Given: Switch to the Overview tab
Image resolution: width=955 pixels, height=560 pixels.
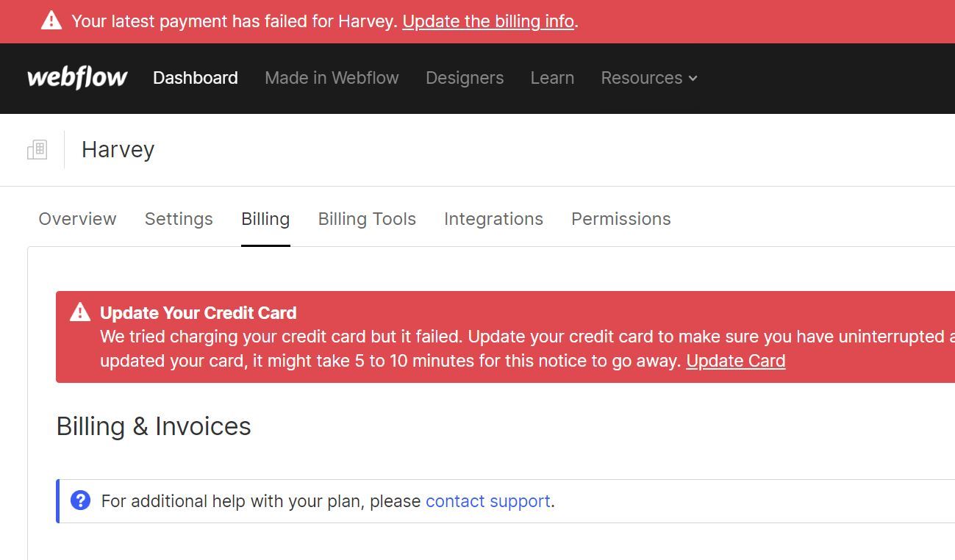Looking at the screenshot, I should 77,219.
